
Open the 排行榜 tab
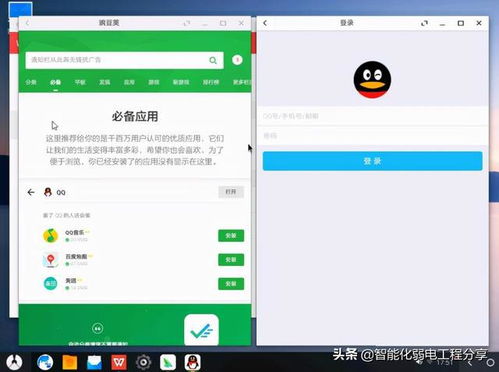pos(211,82)
